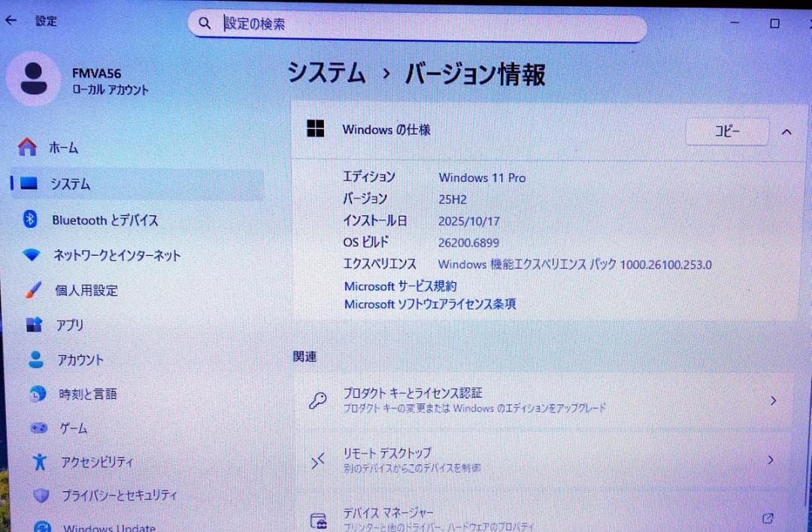Open Microsoft サービス規約
This screenshot has width=812, height=532.
pos(401,286)
